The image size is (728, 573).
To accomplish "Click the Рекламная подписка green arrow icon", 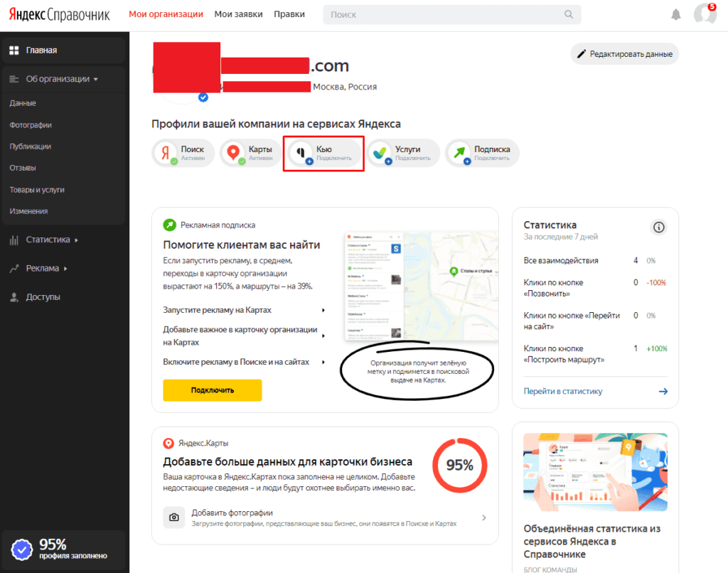I will coord(169,225).
